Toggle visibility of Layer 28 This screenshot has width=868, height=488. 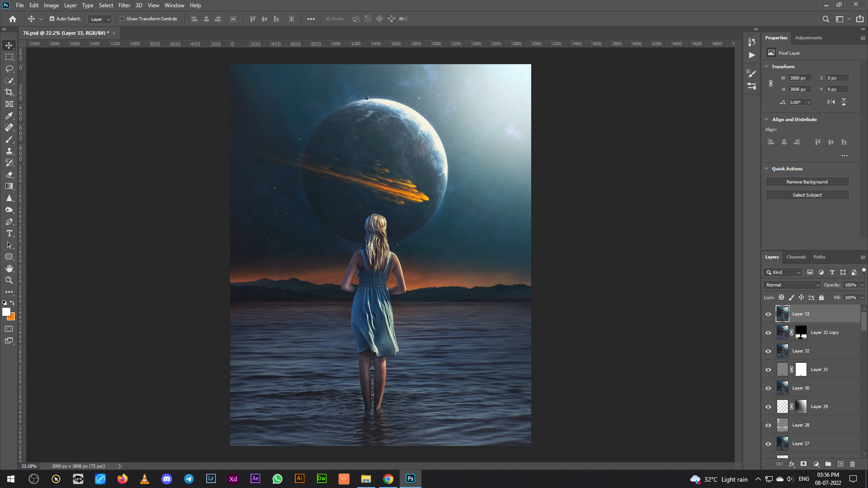768,425
